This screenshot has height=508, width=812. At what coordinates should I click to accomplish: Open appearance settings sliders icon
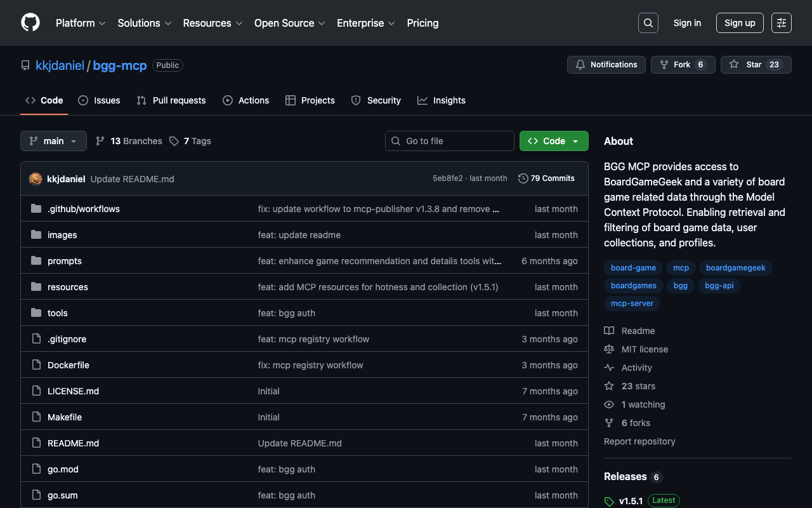click(x=782, y=23)
